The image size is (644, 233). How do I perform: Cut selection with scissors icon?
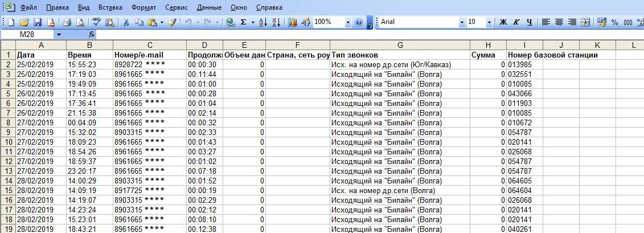pyautogui.click(x=126, y=23)
